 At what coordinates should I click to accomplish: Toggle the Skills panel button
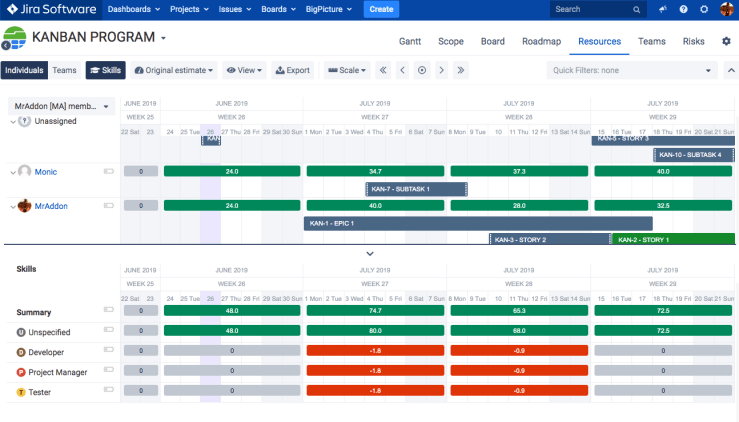(104, 70)
